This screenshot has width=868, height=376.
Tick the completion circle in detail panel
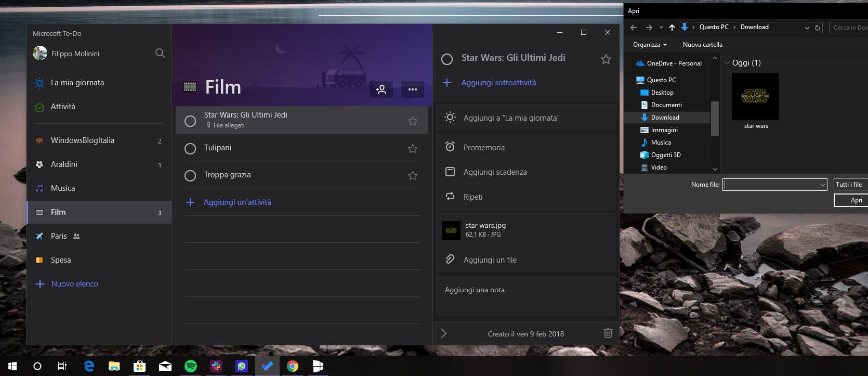point(447,59)
